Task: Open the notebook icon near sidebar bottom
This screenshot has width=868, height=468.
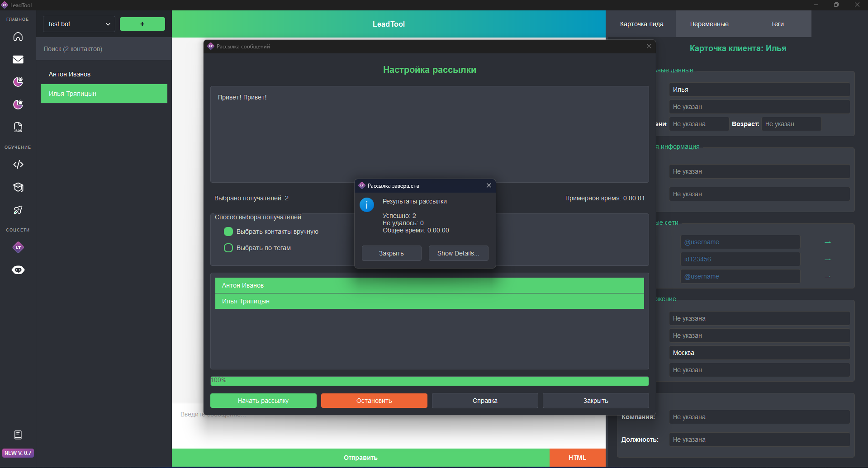Action: [x=18, y=435]
